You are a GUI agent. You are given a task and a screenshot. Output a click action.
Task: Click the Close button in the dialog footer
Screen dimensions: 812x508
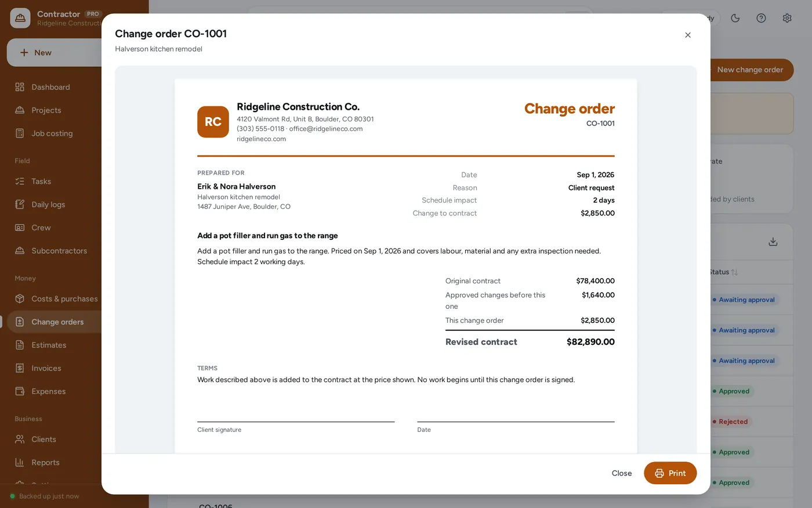point(622,473)
